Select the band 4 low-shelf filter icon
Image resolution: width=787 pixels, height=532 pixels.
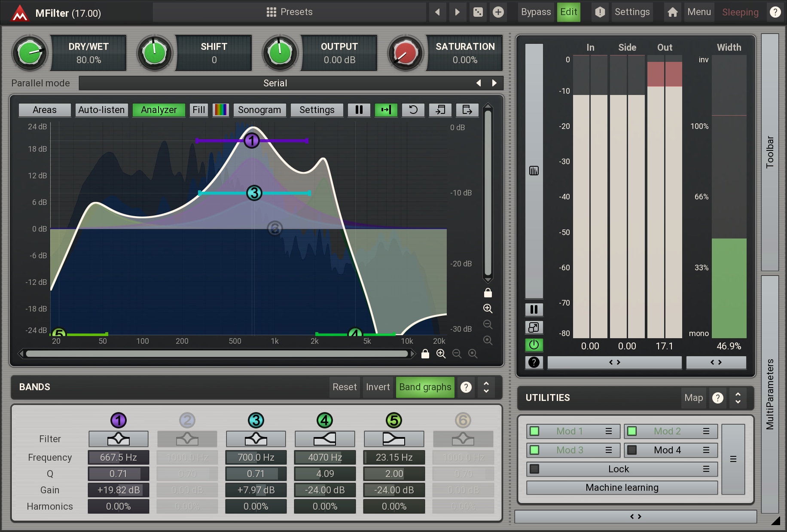325,439
